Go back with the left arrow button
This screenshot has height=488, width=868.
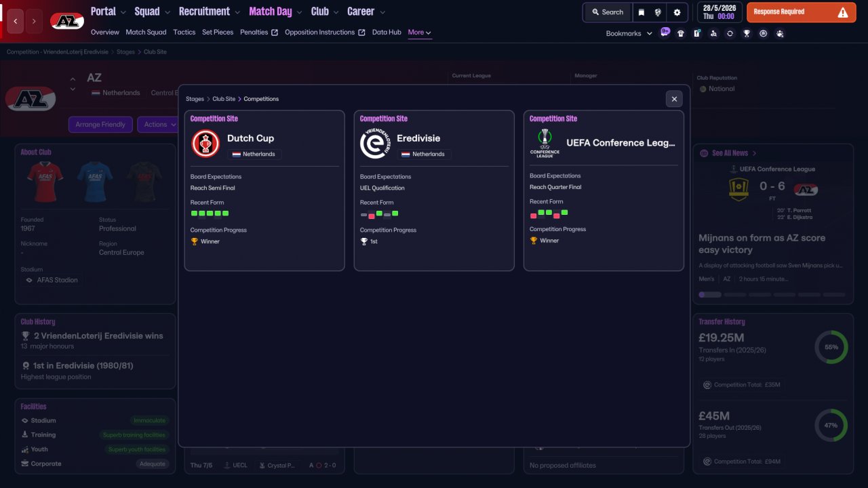point(16,22)
